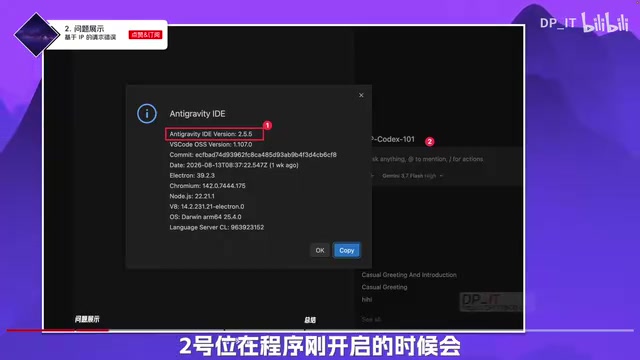Select the Commit hash line

pos(253,155)
